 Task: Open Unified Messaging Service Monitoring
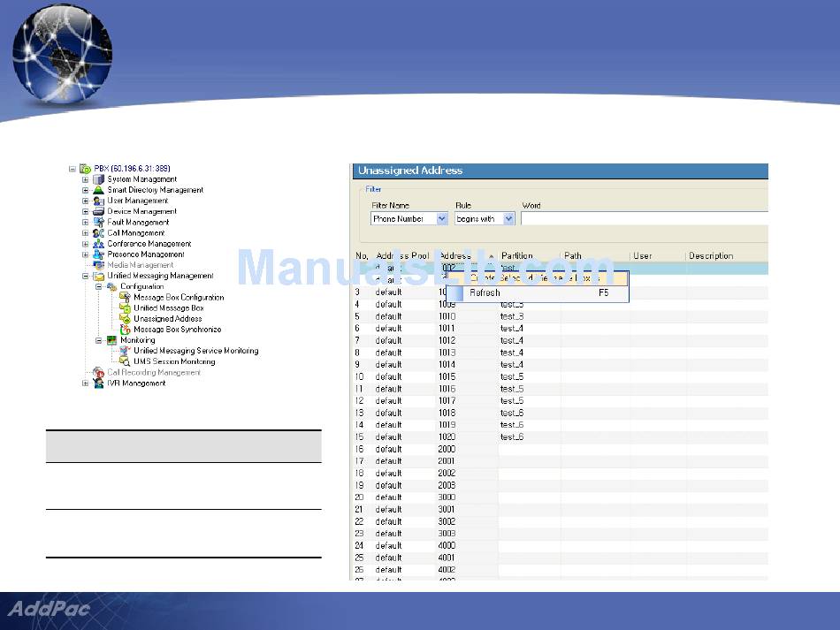click(x=195, y=351)
